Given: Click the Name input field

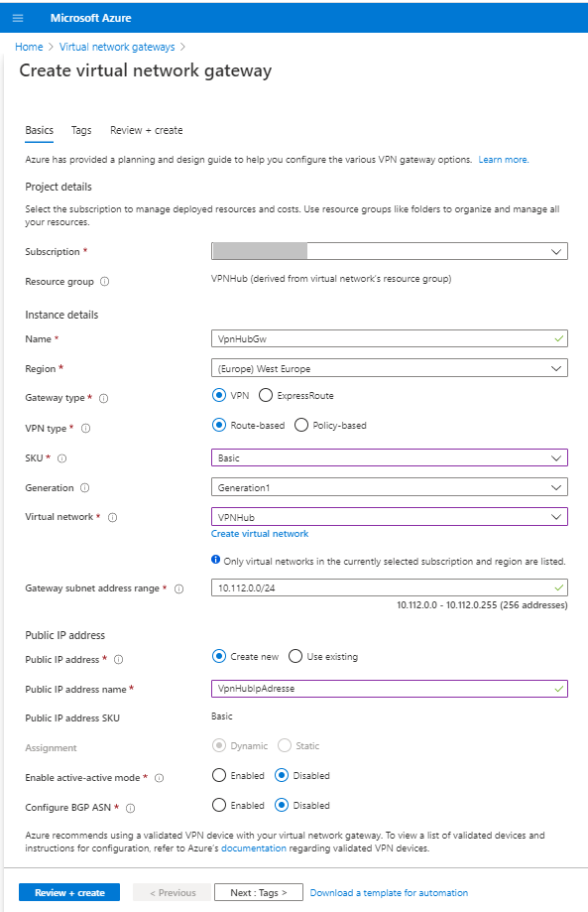Looking at the screenshot, I should tap(390, 338).
